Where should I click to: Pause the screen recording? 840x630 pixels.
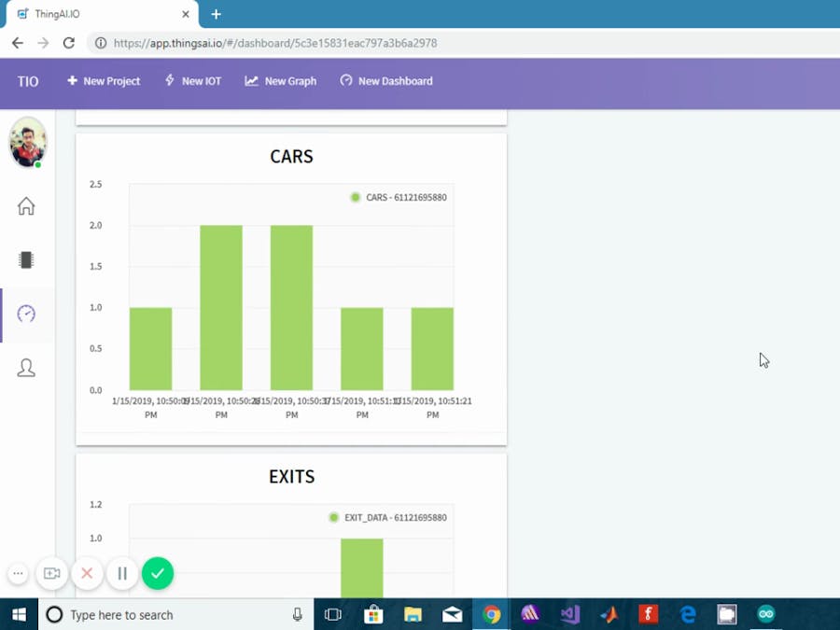pos(122,573)
